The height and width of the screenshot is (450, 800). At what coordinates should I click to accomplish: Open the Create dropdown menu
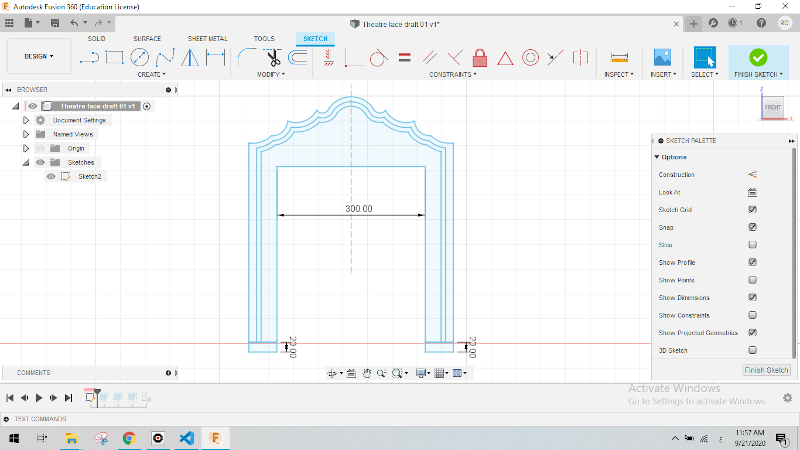pos(152,74)
